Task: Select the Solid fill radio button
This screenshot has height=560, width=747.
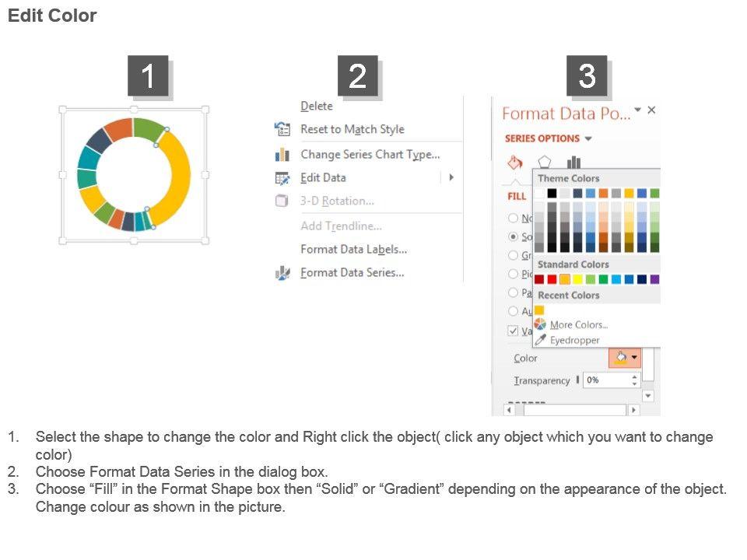Action: point(513,236)
